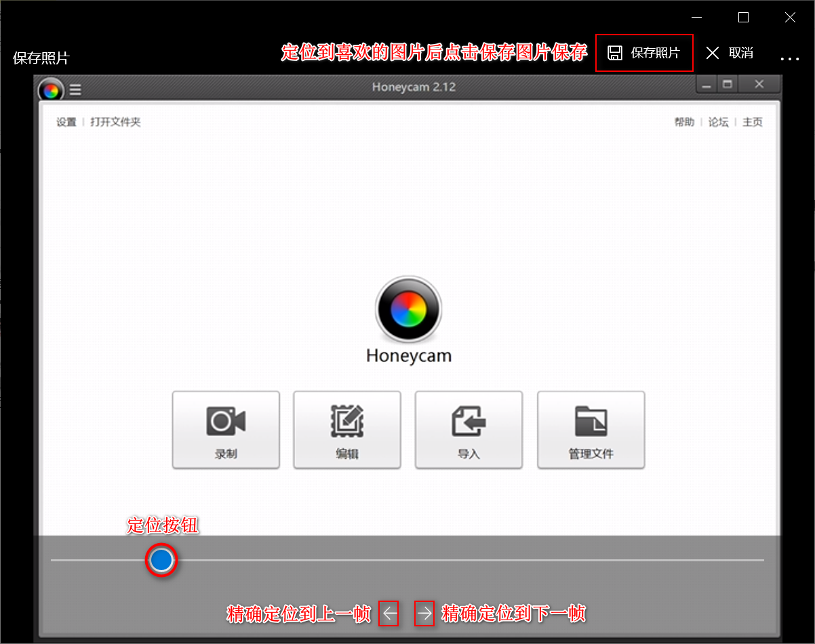Viewport: 815px width, 644px height.
Task: Open the Honeycam hamburger menu icon
Action: tap(75, 89)
